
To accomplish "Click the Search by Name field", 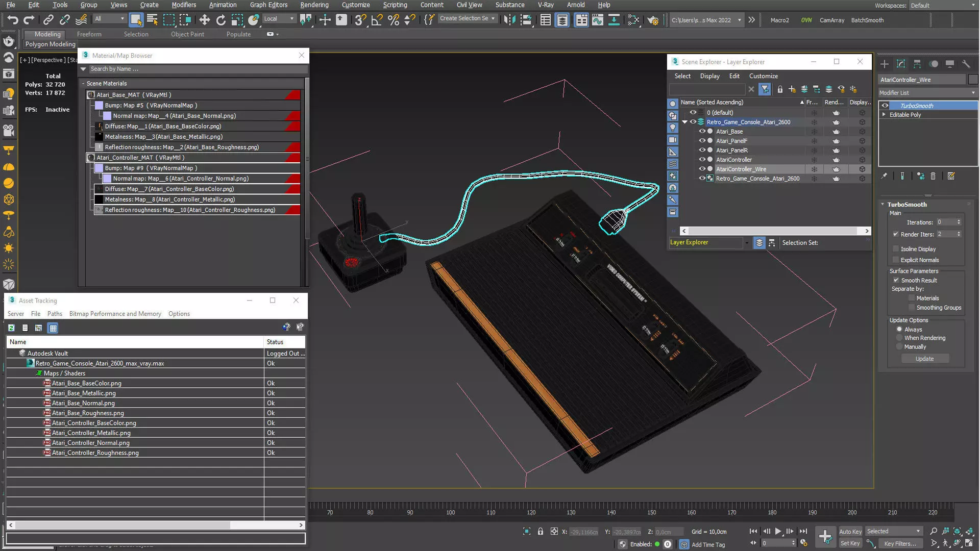I will tap(198, 69).
